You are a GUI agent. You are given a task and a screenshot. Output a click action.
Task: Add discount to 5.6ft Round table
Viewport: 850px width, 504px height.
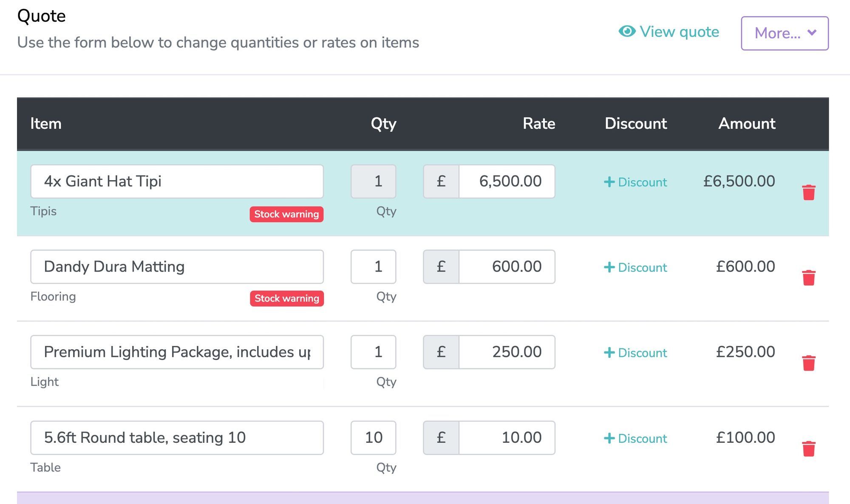(635, 438)
